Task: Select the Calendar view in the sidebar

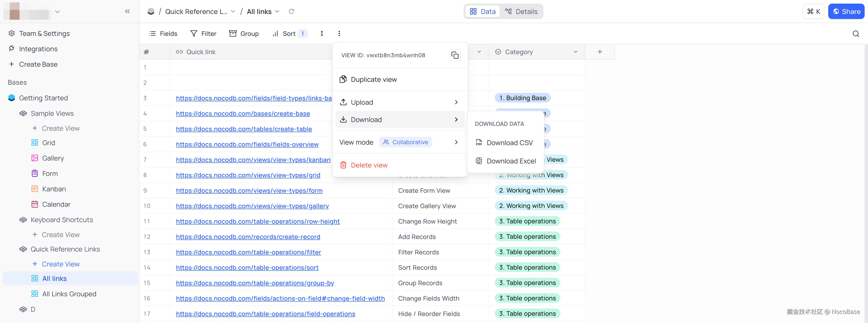Action: click(56, 204)
